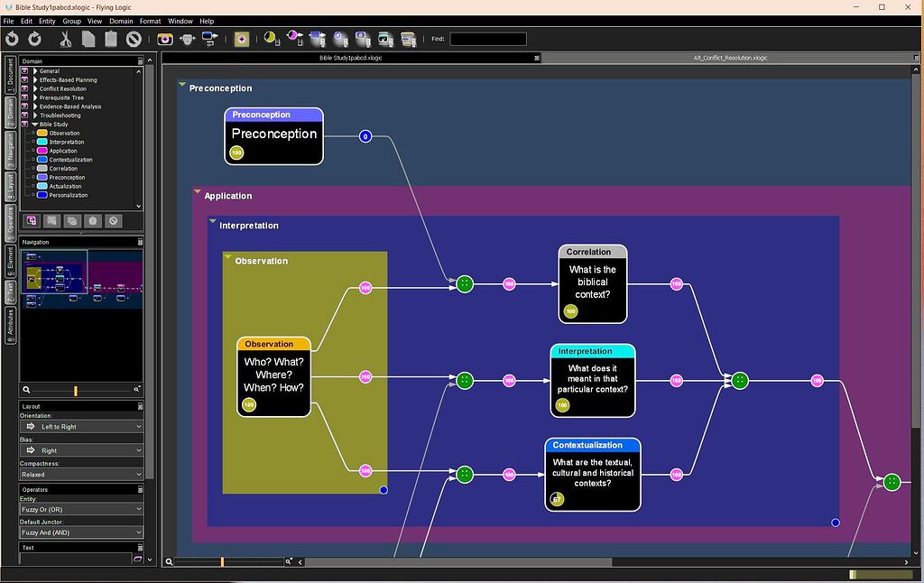Select the '1: Document' sidebar tab

[10, 75]
